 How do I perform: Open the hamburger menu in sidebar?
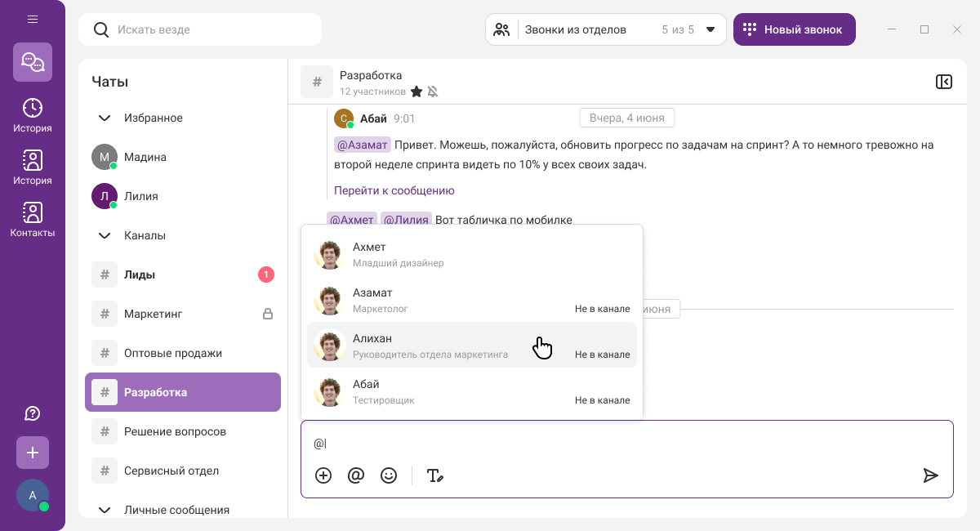33,19
